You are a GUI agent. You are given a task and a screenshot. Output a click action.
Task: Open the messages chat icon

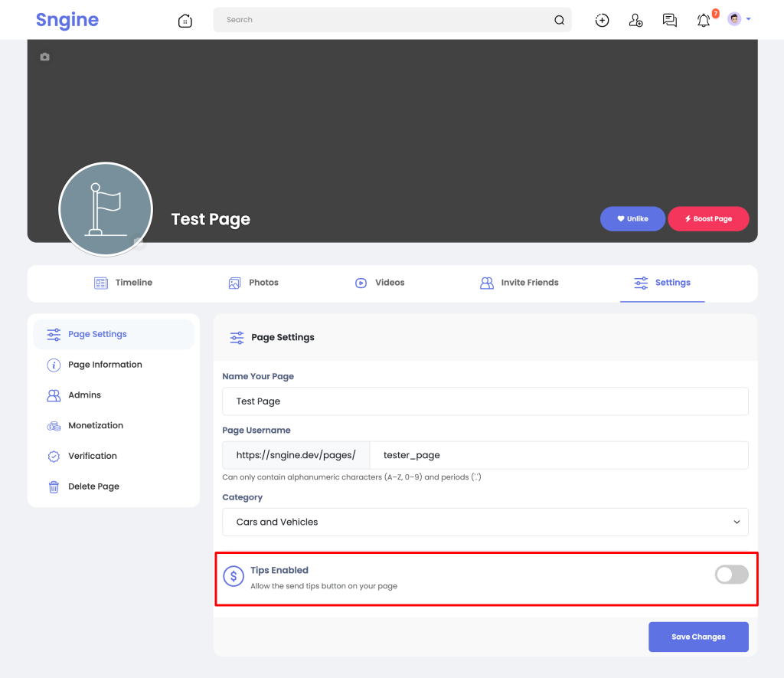point(669,20)
